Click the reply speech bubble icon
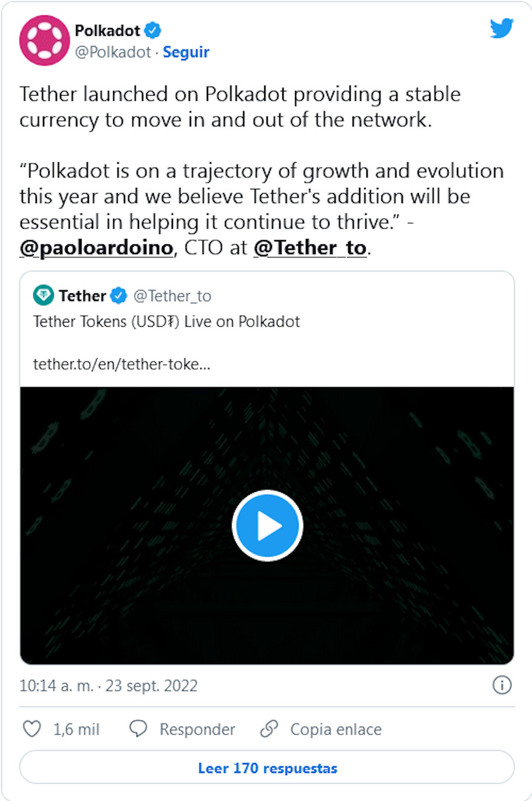Viewport: 532px width, 801px height. pyautogui.click(x=138, y=729)
